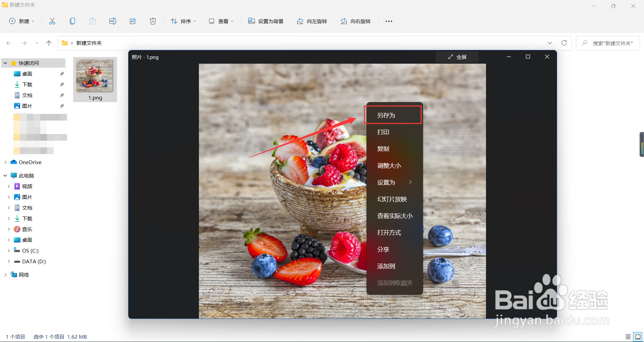644x342 pixels.
Task: Open the recent locations chevron dropdown
Action: point(37,43)
